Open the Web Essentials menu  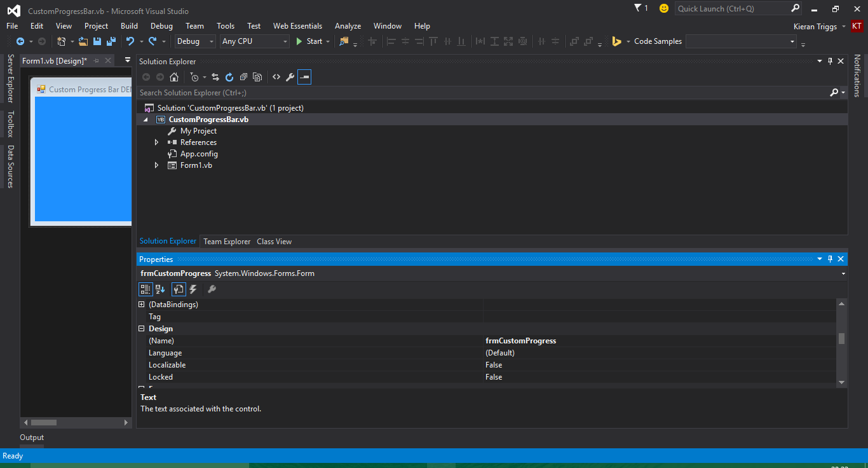click(x=297, y=26)
